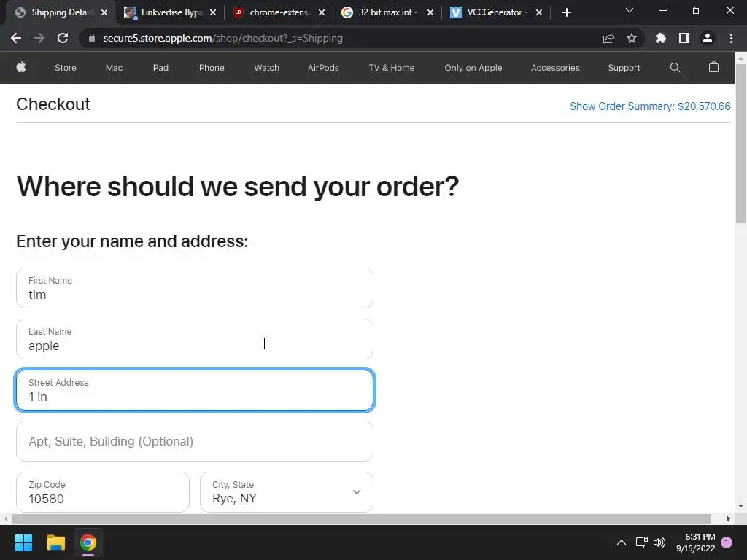Click the scroll-down arrow of vertical scrollbar
Image resolution: width=747 pixels, height=560 pixels.
coord(741,506)
